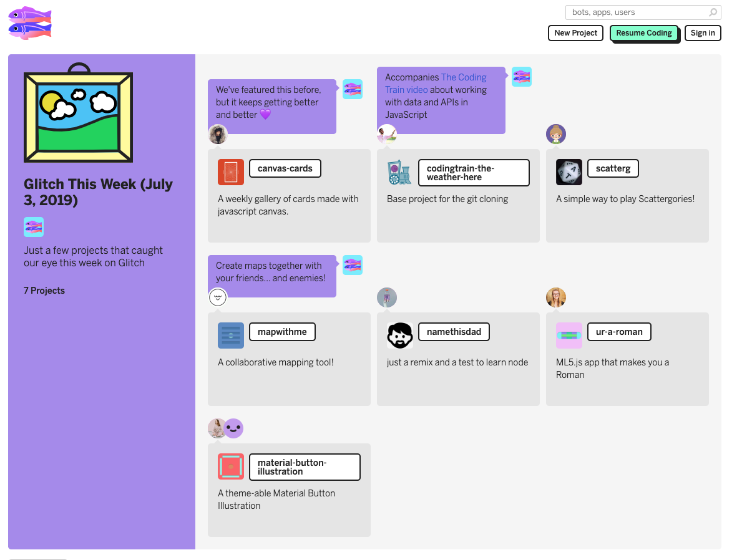The width and height of the screenshot is (752, 560).
Task: Type in the bots, apps, users search field
Action: click(637, 12)
